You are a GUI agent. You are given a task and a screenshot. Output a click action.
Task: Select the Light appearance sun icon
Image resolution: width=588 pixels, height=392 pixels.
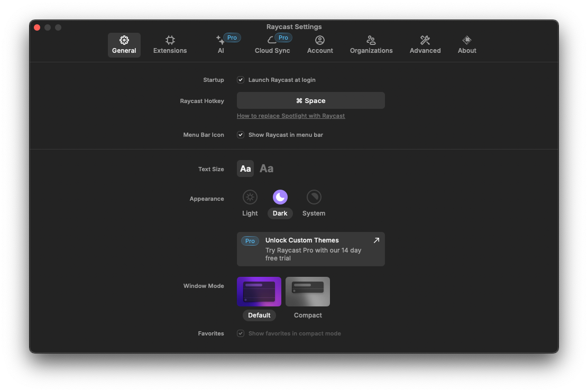(250, 197)
